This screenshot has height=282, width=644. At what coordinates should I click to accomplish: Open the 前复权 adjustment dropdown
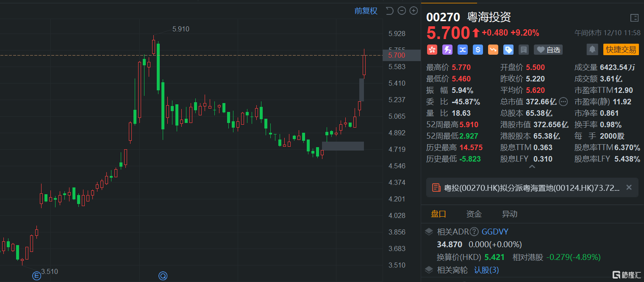pyautogui.click(x=366, y=11)
